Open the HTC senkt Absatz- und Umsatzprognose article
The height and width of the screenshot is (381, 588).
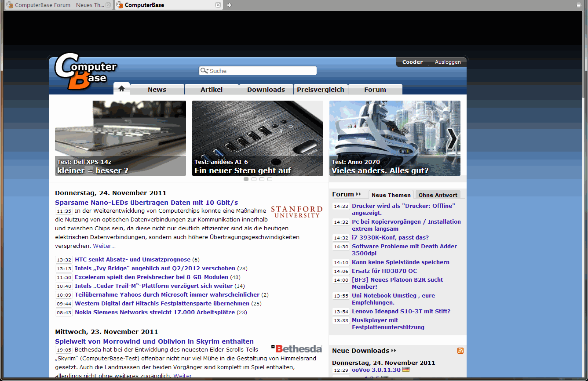tap(133, 260)
